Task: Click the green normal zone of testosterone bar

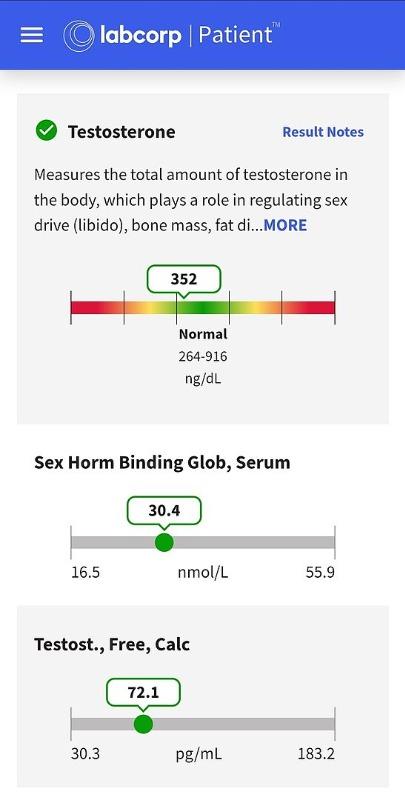Action: pyautogui.click(x=202, y=307)
